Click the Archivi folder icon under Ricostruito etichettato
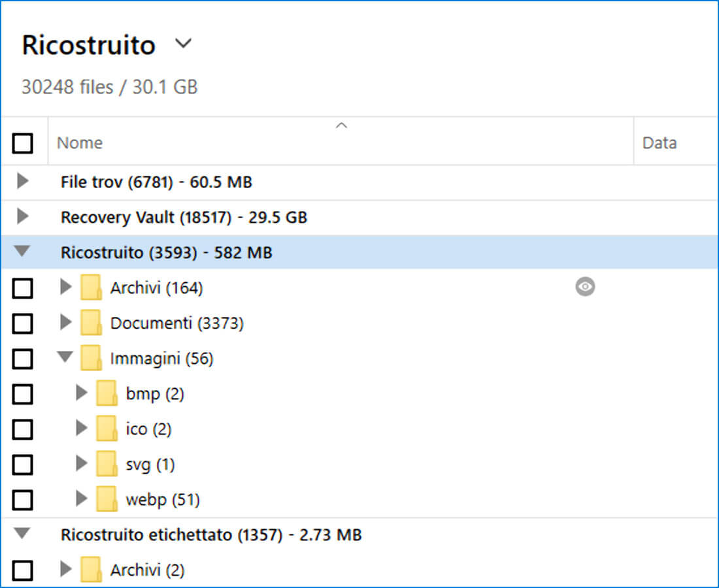Image resolution: width=719 pixels, height=588 pixels. coord(90,570)
